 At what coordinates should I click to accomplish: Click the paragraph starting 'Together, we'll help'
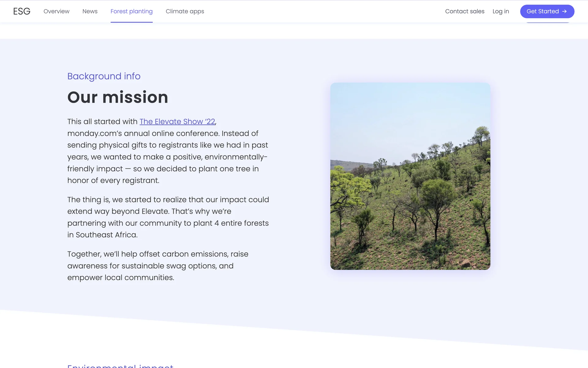coord(158,266)
